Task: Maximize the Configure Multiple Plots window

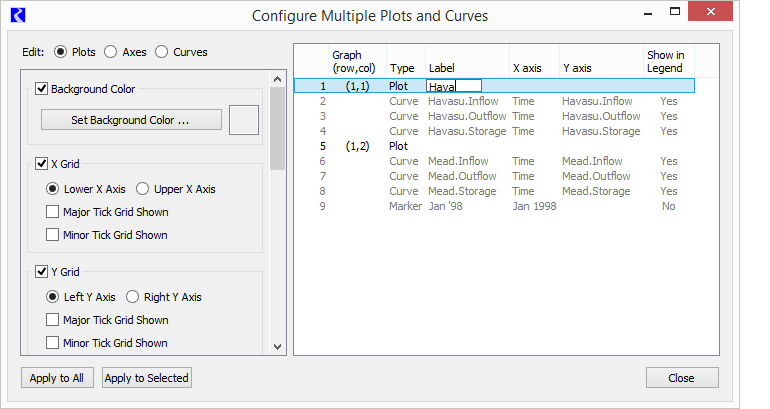Action: point(675,12)
